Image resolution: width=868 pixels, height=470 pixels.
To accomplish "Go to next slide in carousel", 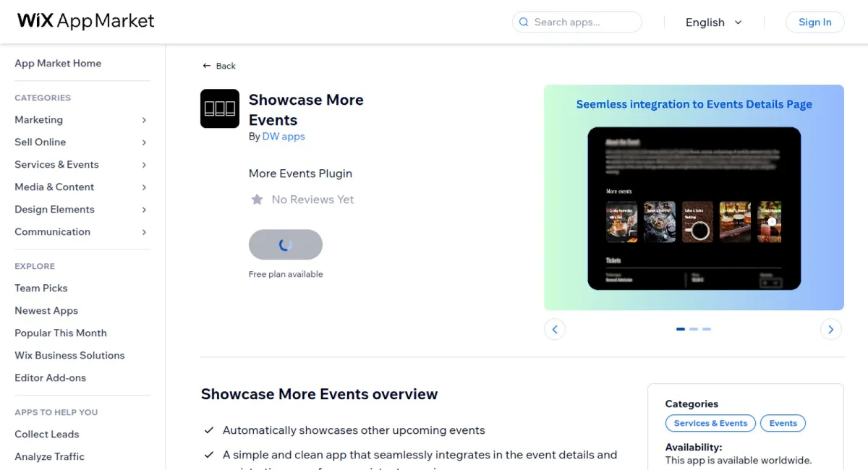I will click(831, 330).
